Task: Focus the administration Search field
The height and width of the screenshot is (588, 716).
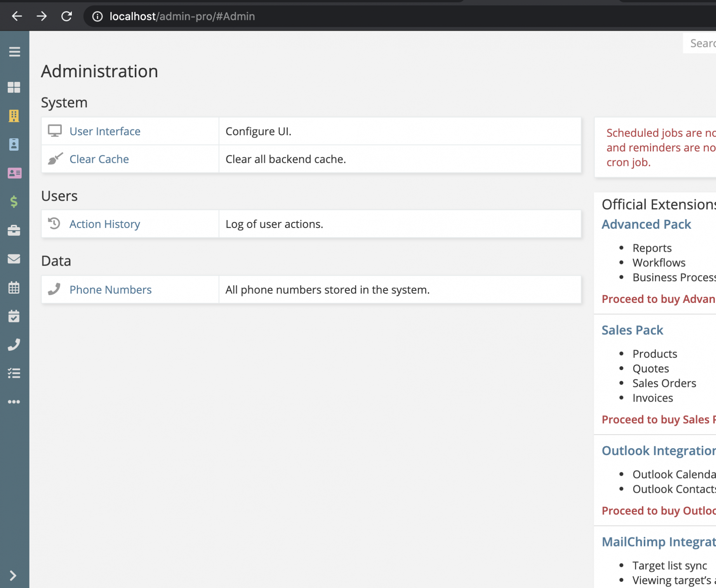Action: point(699,43)
